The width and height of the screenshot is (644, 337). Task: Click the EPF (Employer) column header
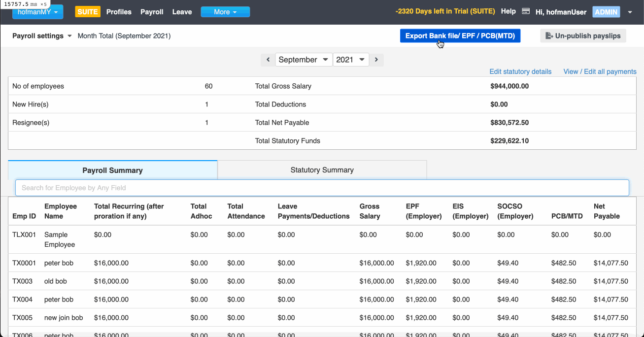coord(424,211)
